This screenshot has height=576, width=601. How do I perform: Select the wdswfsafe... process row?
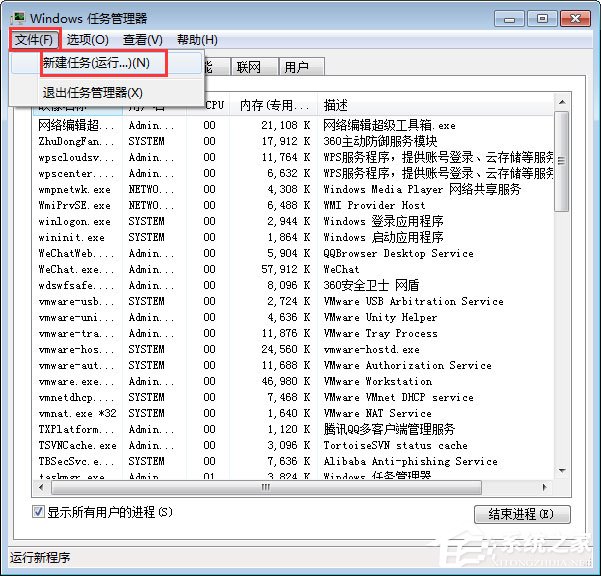click(293, 285)
